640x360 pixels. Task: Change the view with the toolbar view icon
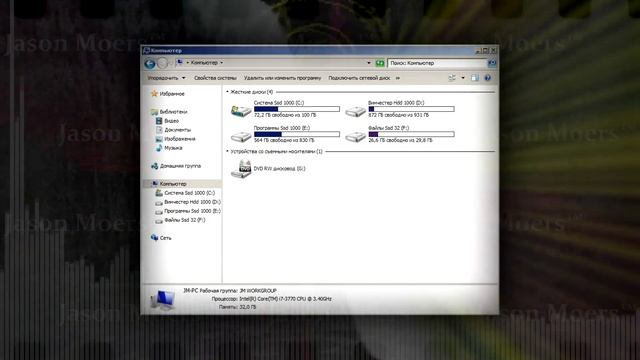452,78
